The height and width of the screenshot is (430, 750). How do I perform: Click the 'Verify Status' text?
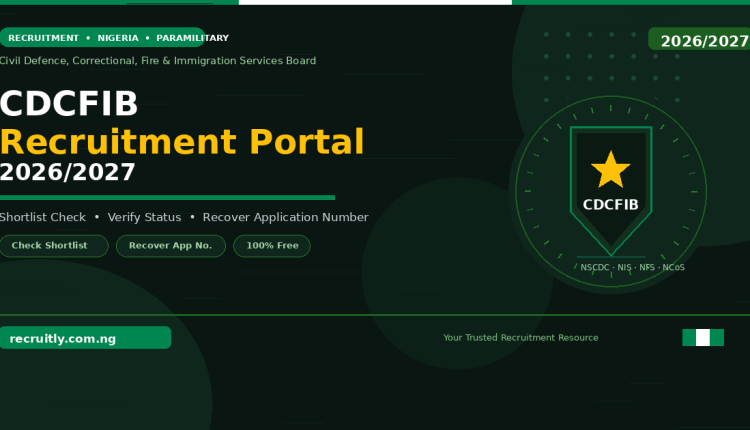pos(144,217)
